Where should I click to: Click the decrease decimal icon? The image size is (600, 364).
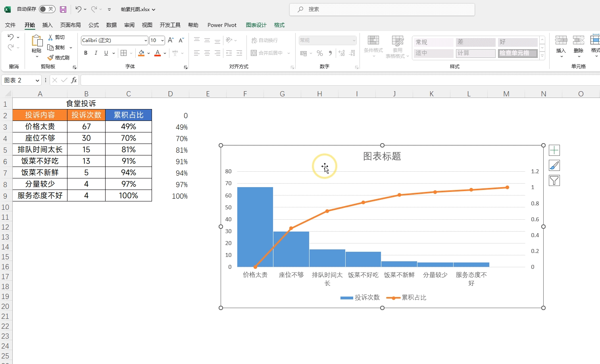(x=352, y=53)
